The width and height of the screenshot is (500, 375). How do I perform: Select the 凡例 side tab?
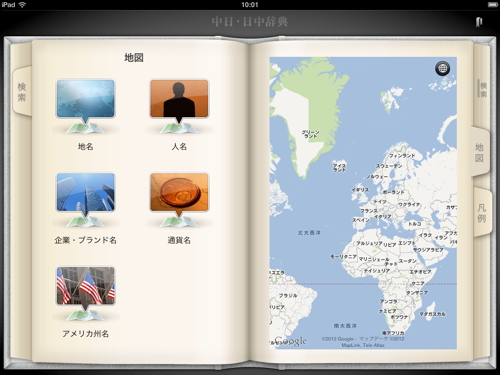point(482,213)
